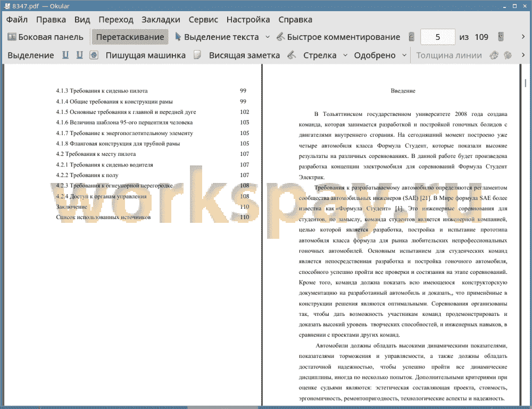Select the straight underline annotation icon

(65, 55)
